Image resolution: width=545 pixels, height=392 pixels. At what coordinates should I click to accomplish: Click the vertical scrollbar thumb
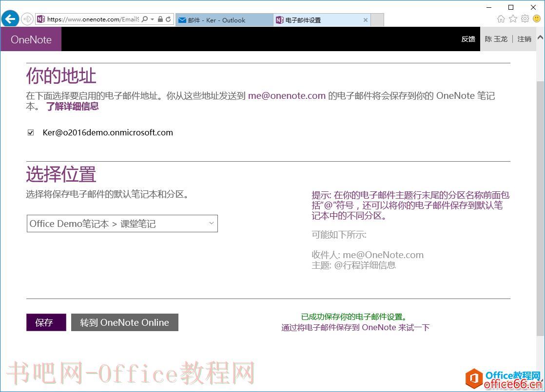541,208
